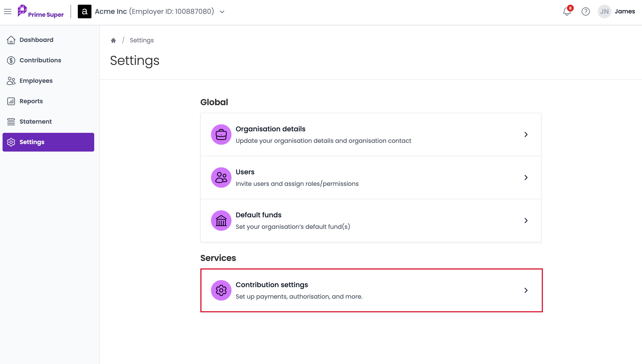This screenshot has width=642, height=364.
Task: Expand the Acme Inc employer dropdown
Action: (x=222, y=12)
